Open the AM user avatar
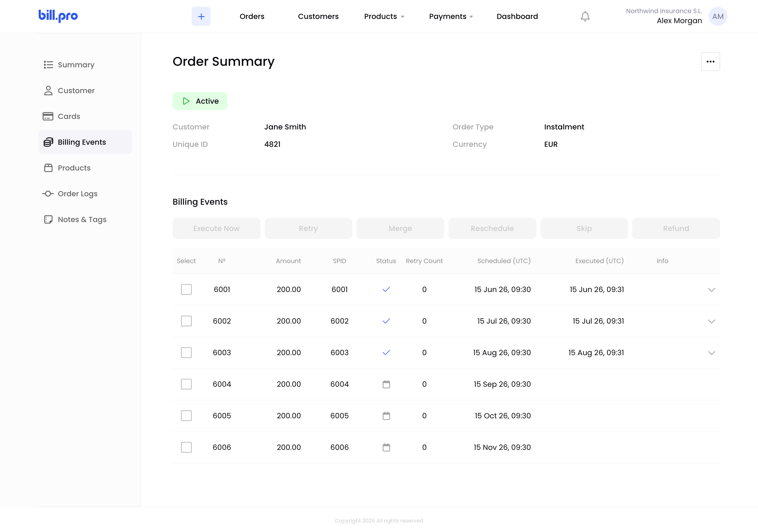Image resolution: width=758 pixels, height=532 pixels. click(x=718, y=17)
